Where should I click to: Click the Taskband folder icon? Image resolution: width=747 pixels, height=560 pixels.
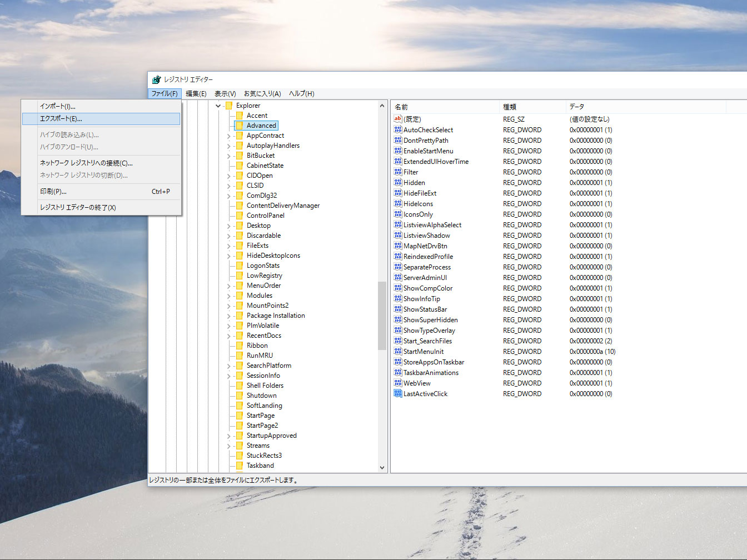tap(238, 465)
